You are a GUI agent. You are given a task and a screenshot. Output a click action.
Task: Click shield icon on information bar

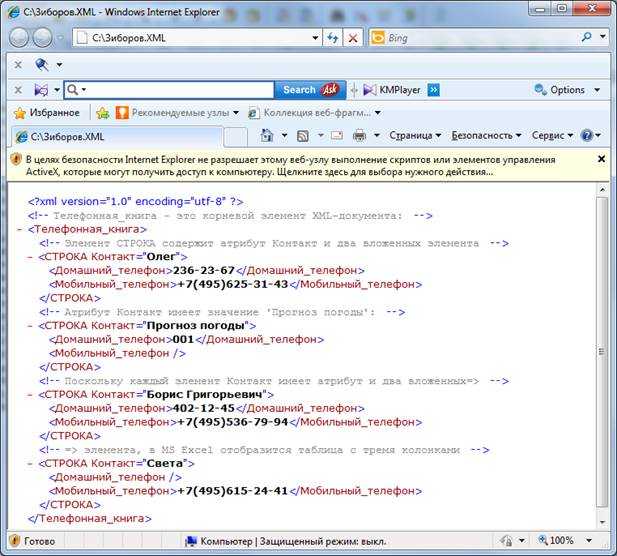pyautogui.click(x=16, y=159)
